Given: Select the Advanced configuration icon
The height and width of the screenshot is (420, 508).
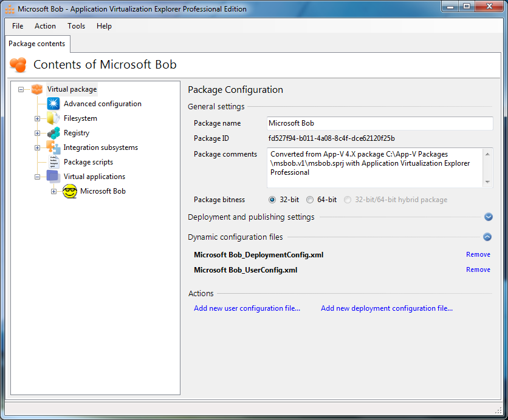Looking at the screenshot, I should point(53,104).
